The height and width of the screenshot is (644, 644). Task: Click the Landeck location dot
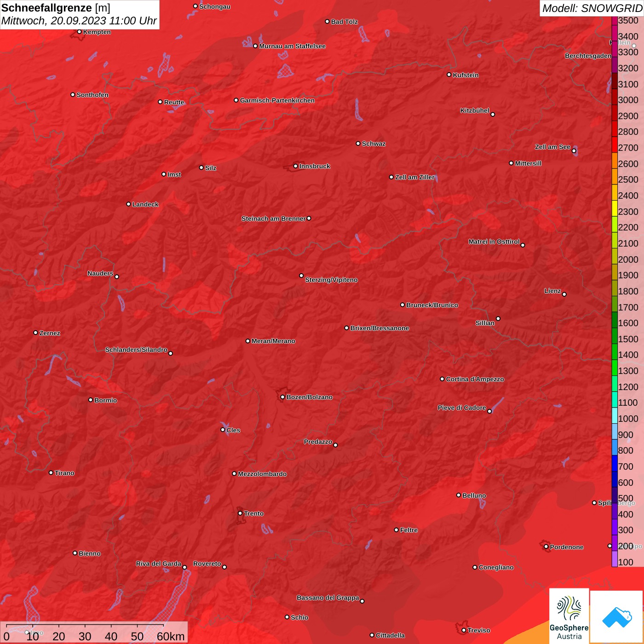(x=128, y=204)
